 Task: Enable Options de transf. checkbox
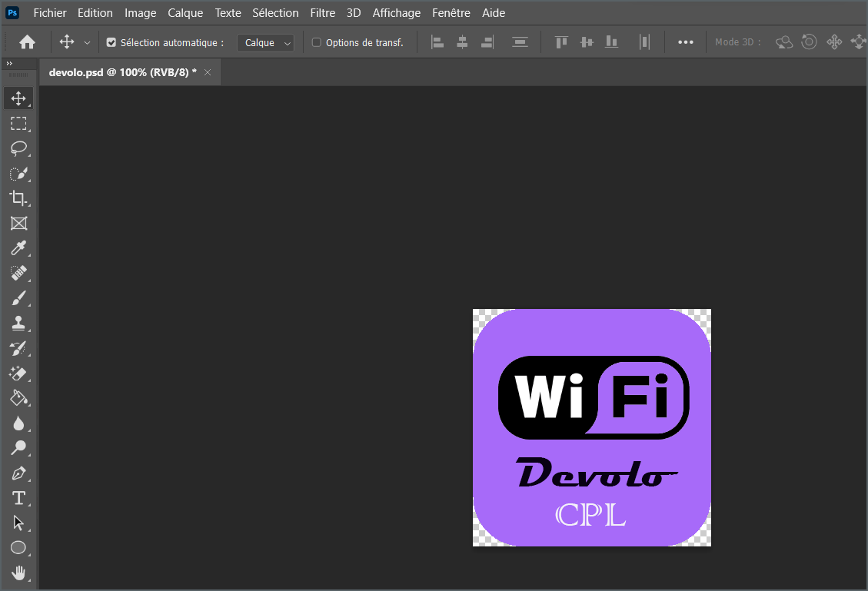[317, 42]
